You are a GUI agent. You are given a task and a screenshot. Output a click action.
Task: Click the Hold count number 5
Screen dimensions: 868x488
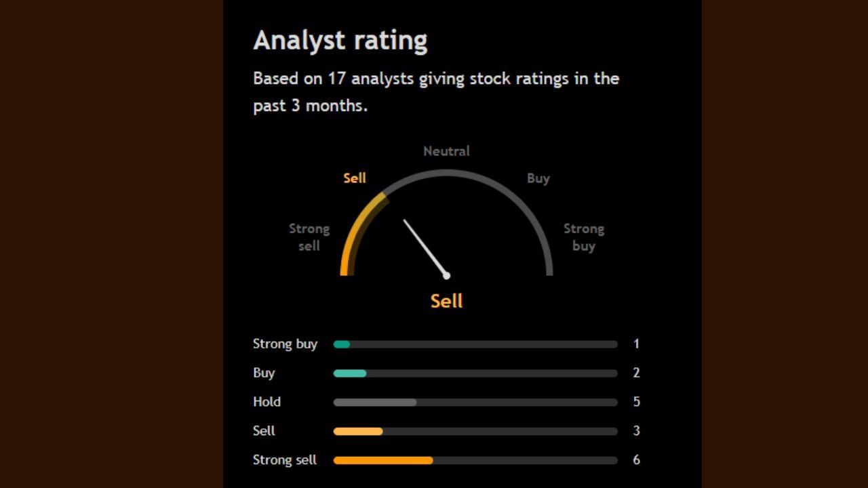coord(636,402)
